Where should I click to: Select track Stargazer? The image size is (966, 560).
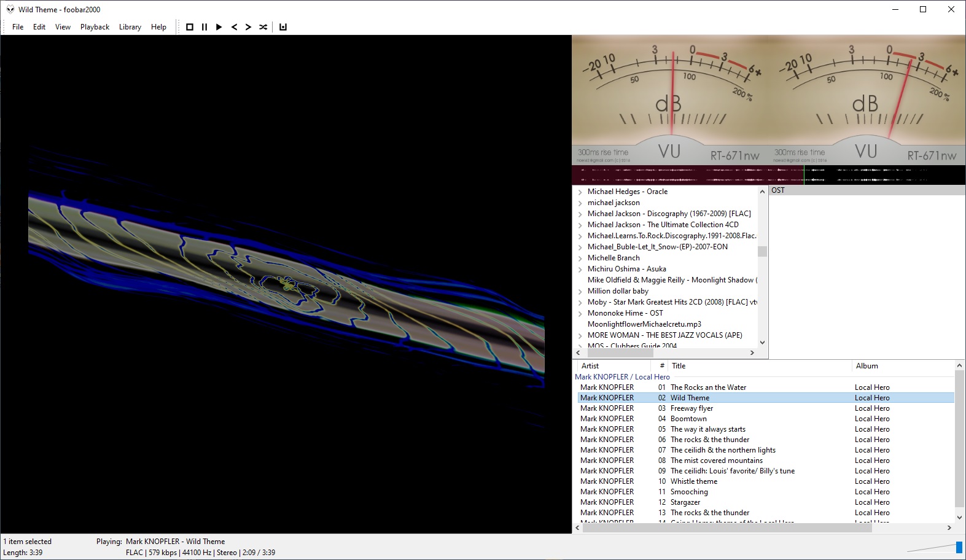tap(766, 502)
